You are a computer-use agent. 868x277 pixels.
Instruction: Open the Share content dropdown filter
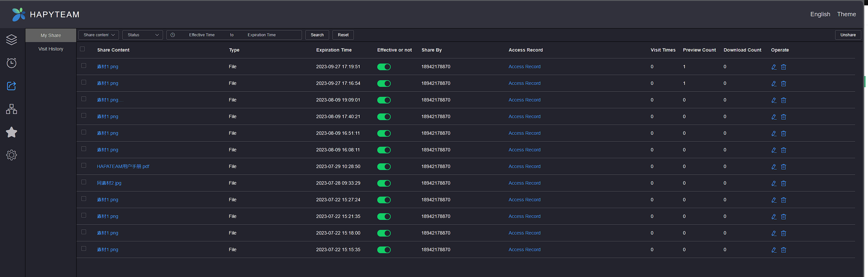point(99,35)
